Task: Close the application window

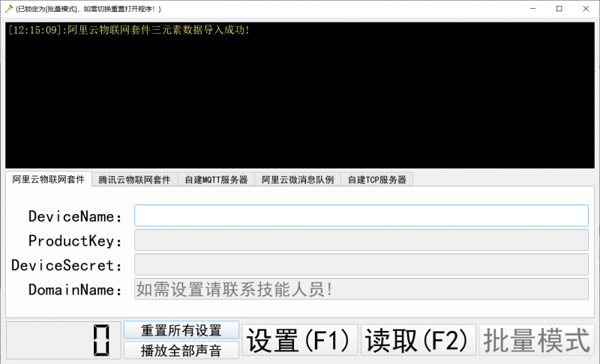Action: coord(586,8)
